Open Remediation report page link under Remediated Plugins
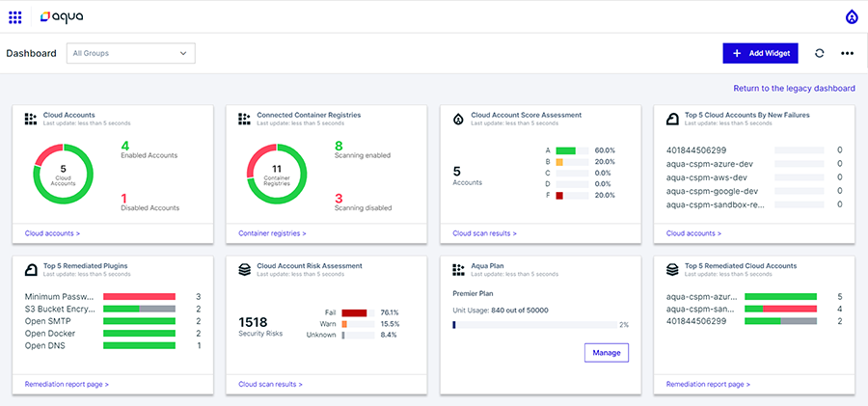The width and height of the screenshot is (868, 406). tap(67, 384)
